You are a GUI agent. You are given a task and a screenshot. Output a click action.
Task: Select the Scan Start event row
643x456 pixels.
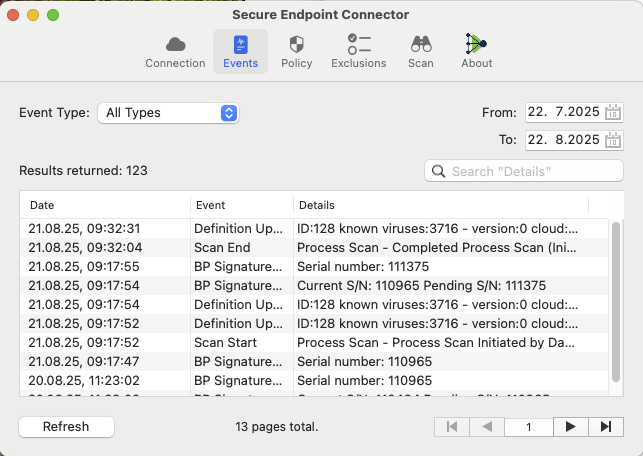point(300,342)
